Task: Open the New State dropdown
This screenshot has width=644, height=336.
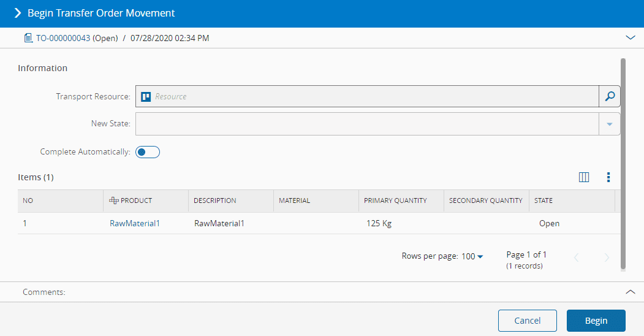Action: click(x=609, y=124)
